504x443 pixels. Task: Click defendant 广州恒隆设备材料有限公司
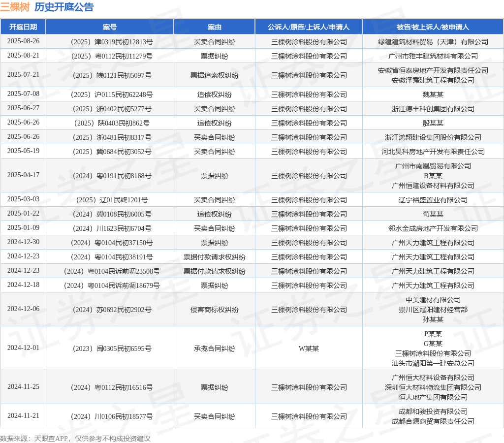(x=433, y=186)
